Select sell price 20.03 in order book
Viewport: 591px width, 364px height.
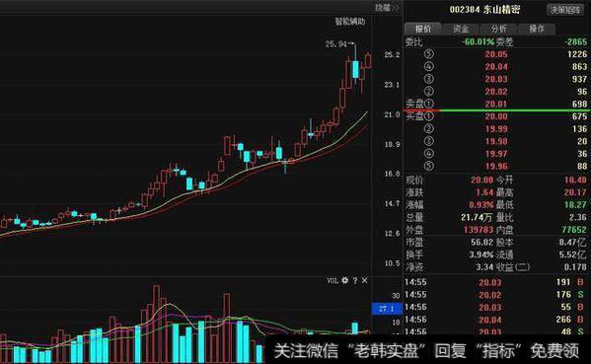(496, 79)
